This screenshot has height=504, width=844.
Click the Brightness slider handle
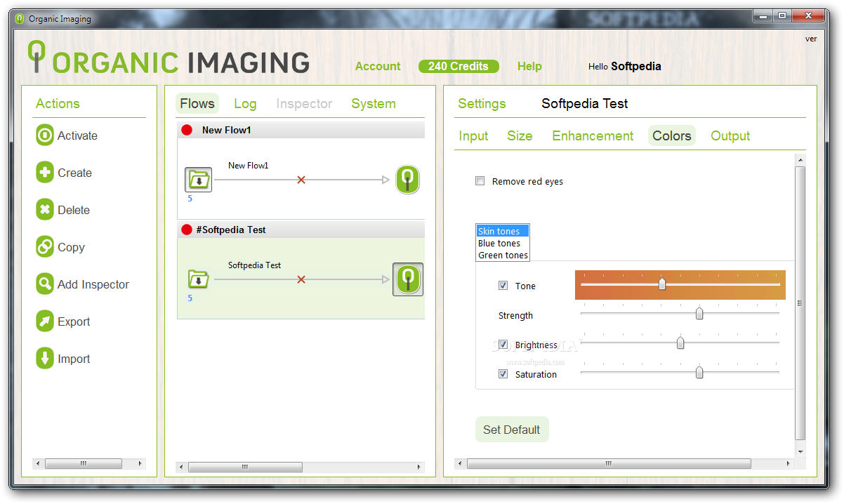coord(680,343)
